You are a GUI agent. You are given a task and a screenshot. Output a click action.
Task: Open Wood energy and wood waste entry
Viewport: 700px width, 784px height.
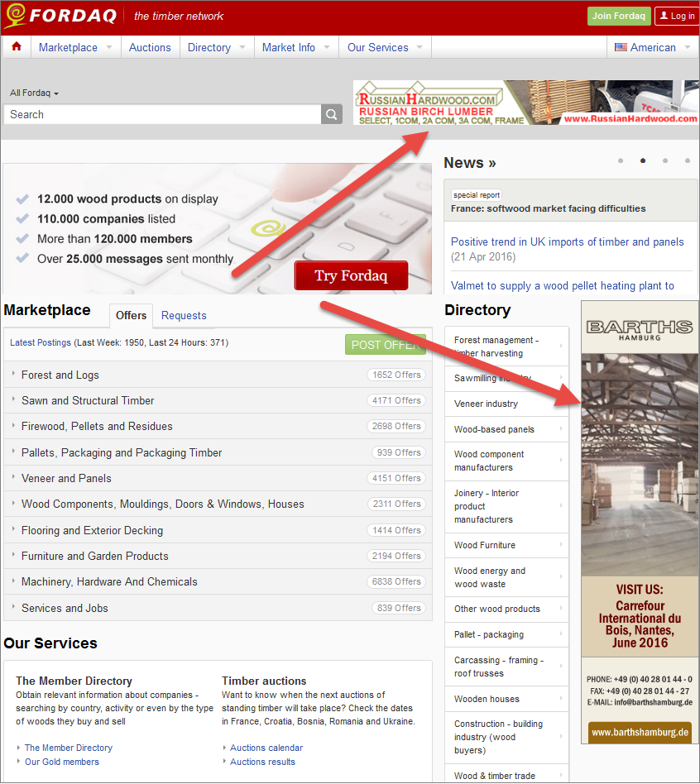[507, 577]
